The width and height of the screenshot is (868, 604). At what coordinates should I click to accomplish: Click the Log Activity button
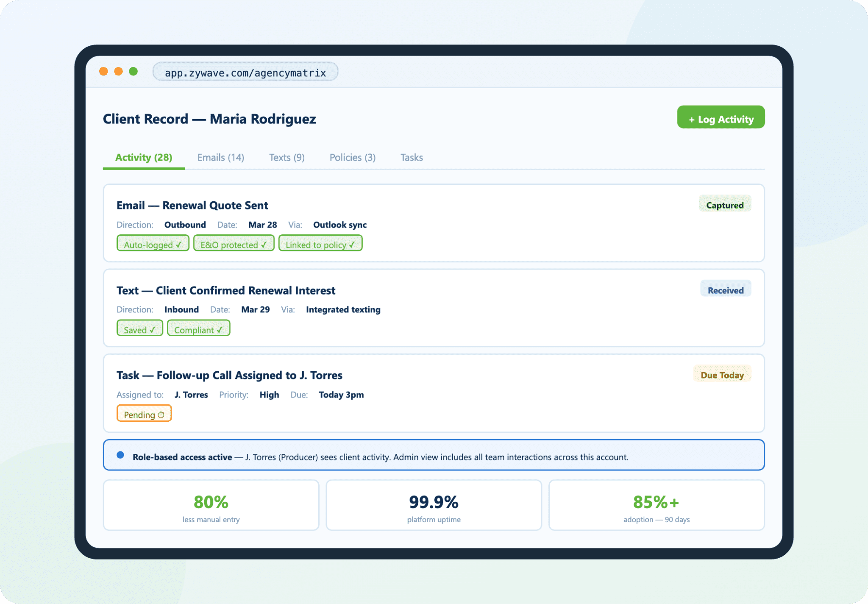click(x=721, y=119)
